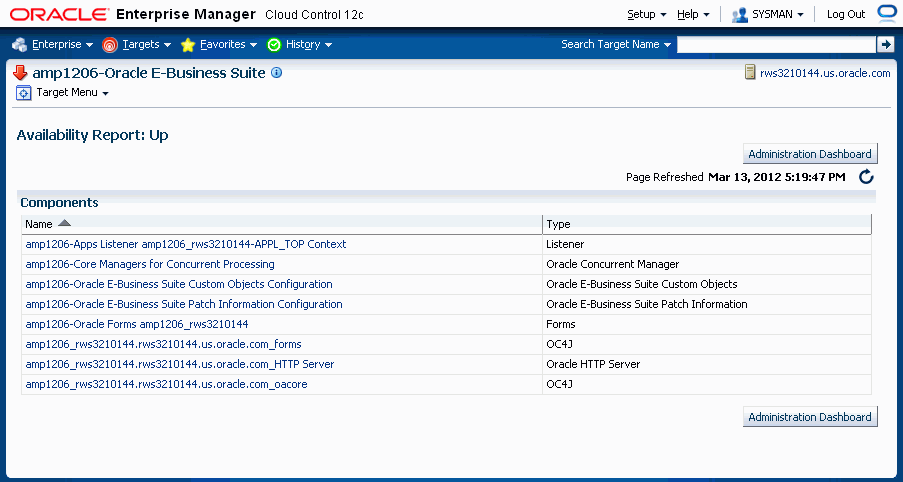The height and width of the screenshot is (482, 903).
Task: Open the Targets dropdown menu
Action: [x=146, y=44]
